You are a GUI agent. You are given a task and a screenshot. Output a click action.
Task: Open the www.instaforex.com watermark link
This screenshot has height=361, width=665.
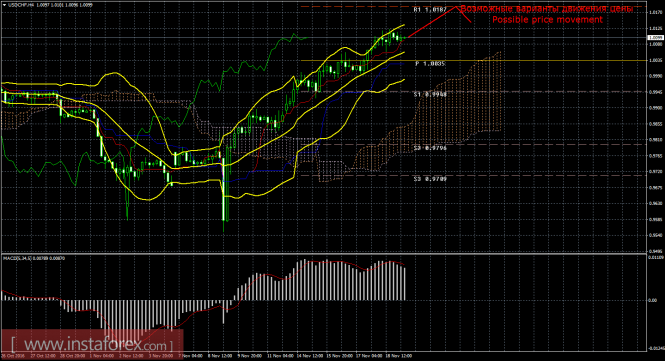[x=92, y=344]
